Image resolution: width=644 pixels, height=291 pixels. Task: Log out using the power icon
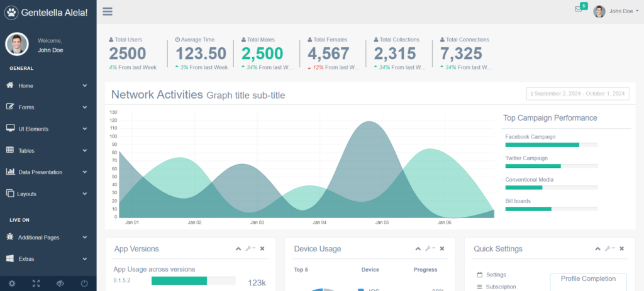pos(84,283)
